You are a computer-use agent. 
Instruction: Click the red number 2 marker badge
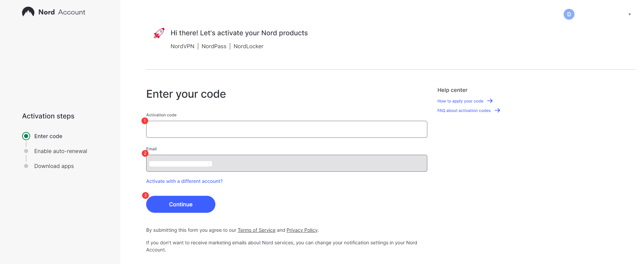pyautogui.click(x=145, y=153)
